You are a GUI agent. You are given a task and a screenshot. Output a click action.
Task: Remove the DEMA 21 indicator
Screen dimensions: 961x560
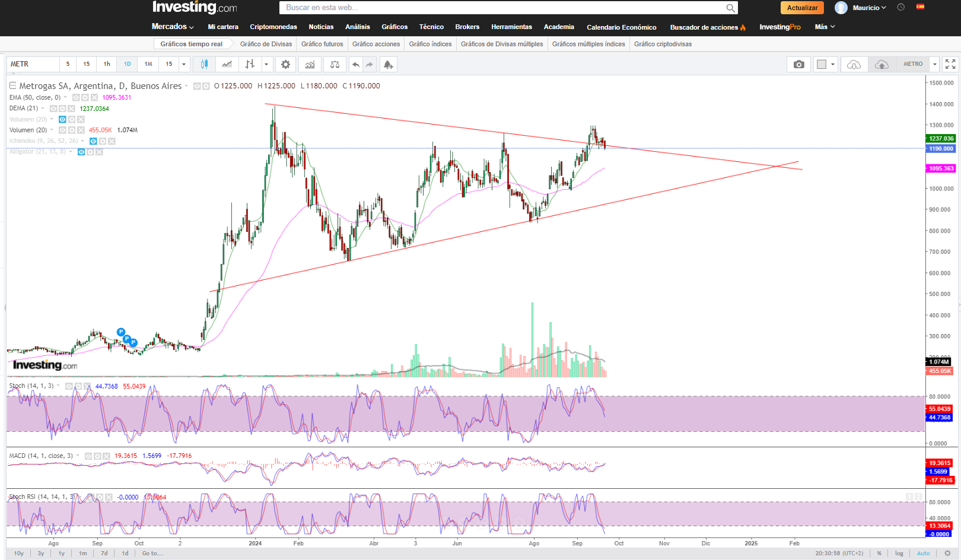coord(71,109)
